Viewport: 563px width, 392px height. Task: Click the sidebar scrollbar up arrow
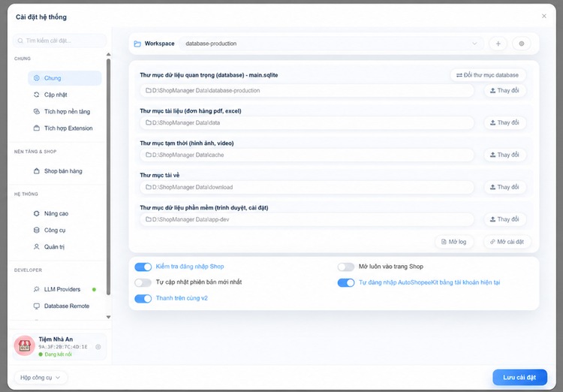[x=108, y=54]
